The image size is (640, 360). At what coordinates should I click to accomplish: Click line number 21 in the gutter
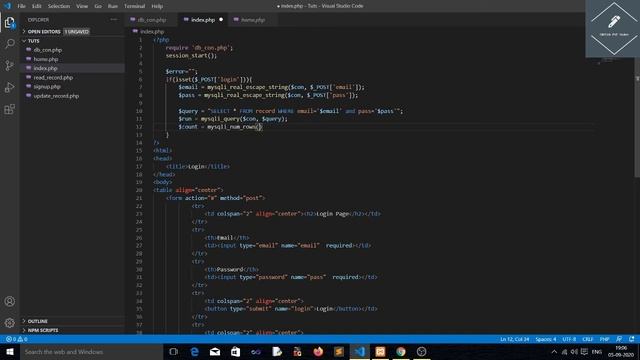coord(139,198)
